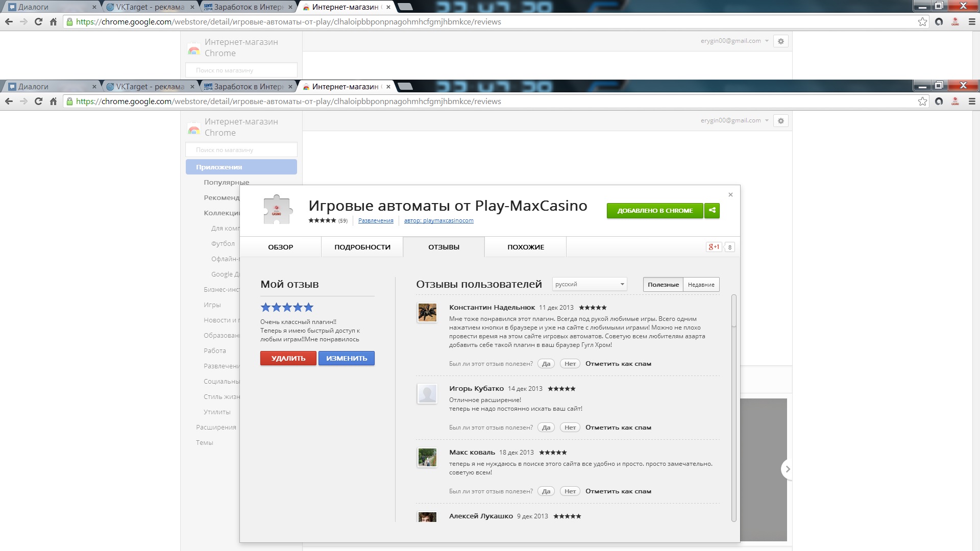The image size is (980, 551).
Task: Open the review language dropdown set to русский
Action: click(590, 284)
